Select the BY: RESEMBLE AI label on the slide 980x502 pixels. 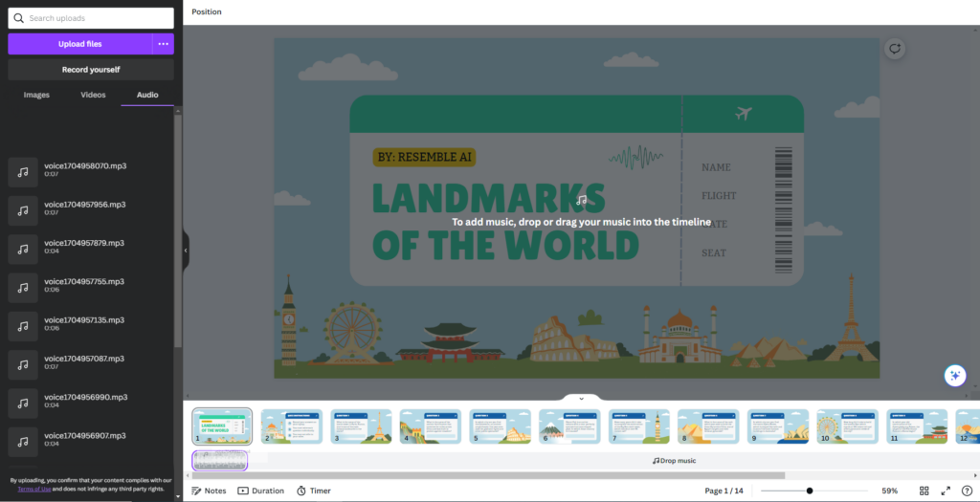pyautogui.click(x=424, y=158)
